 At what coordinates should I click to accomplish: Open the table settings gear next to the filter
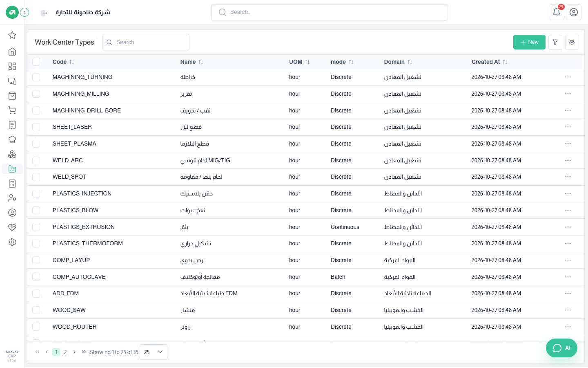tap(572, 42)
